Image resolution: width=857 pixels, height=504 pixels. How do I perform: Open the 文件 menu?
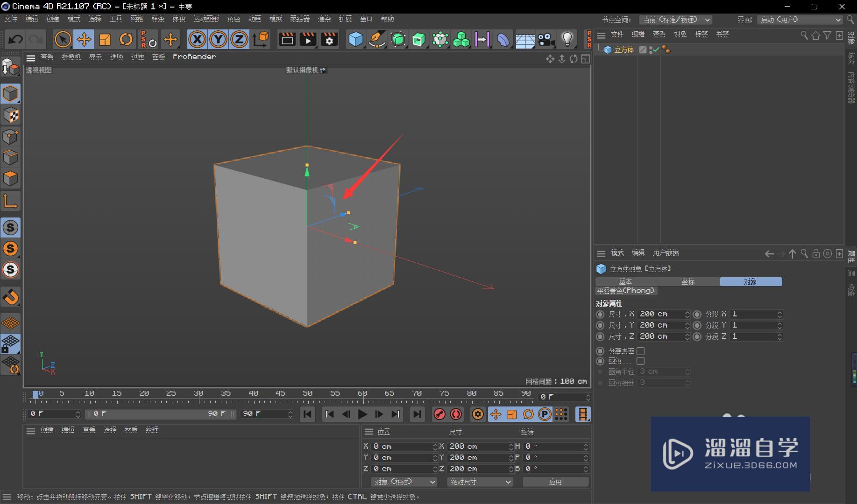(x=10, y=19)
